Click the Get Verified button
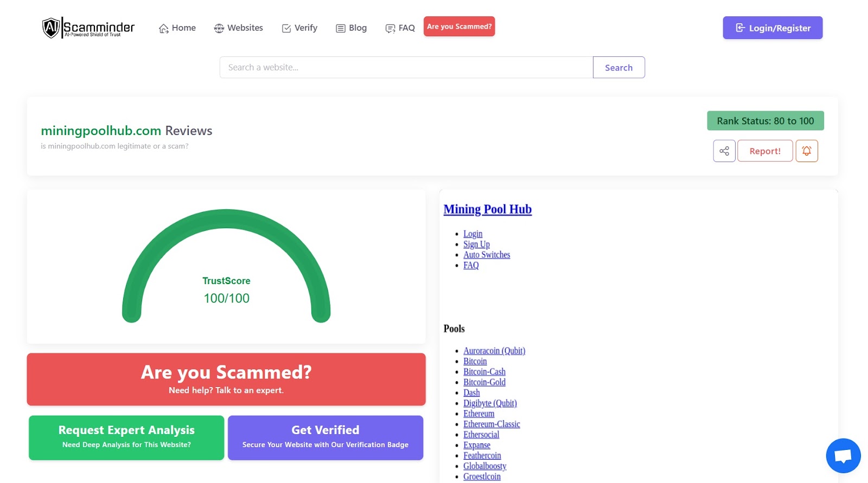 pos(325,437)
